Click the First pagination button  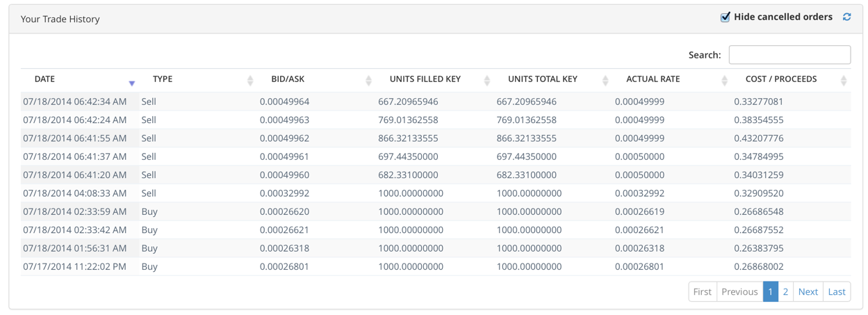[703, 292]
